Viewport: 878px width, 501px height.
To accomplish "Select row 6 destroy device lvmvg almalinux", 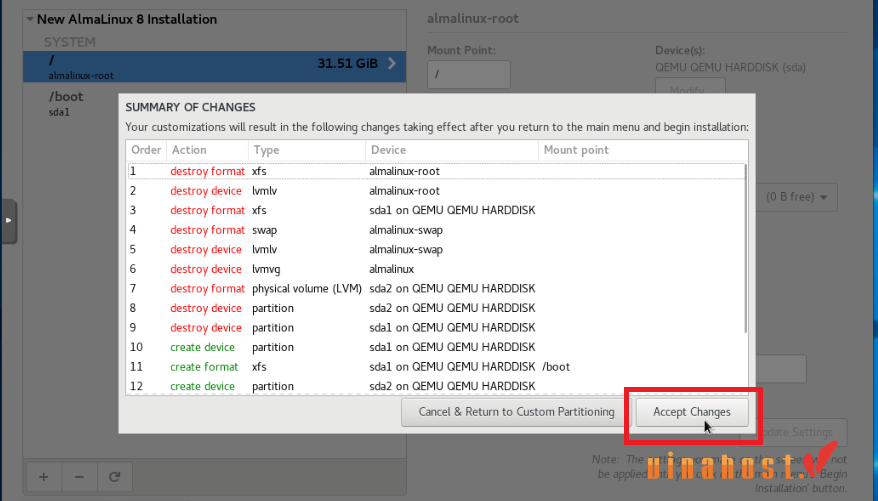I will pyautogui.click(x=436, y=269).
